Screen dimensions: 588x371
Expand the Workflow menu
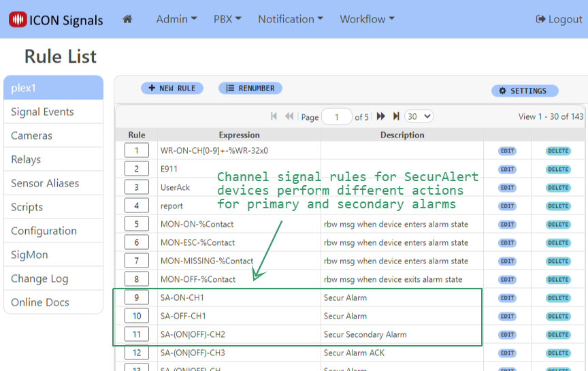click(367, 19)
